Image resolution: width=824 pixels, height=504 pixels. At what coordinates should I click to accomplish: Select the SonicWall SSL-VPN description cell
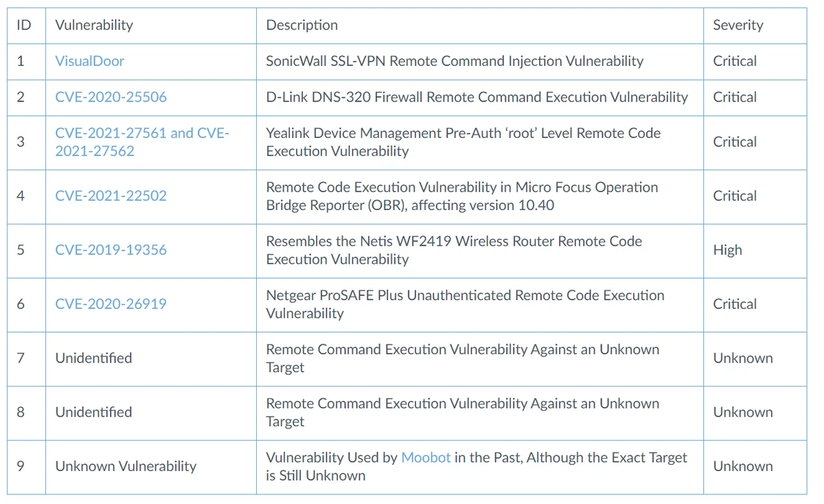click(x=455, y=61)
